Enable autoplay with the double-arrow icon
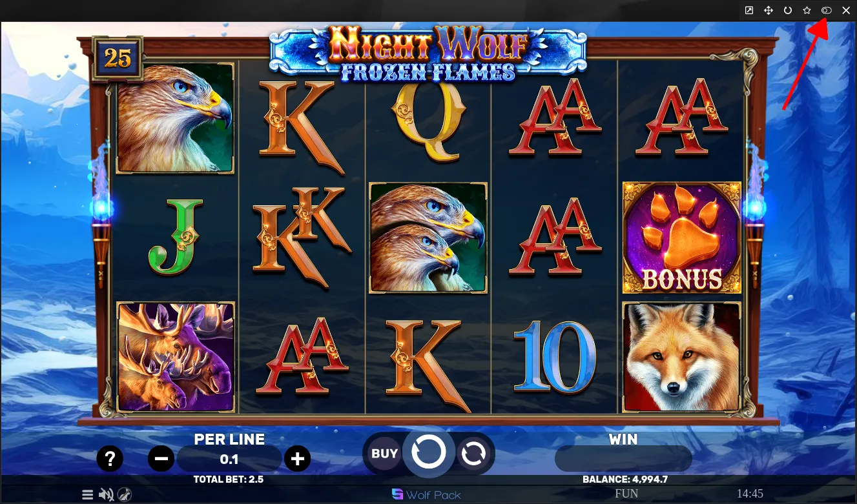Viewport: 857px width, 504px height. (x=473, y=454)
